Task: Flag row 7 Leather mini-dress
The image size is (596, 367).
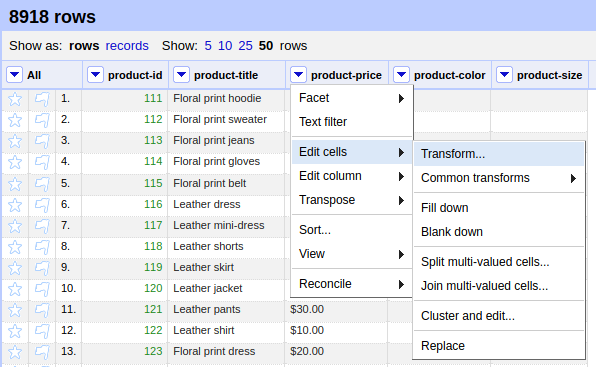Action: click(42, 226)
